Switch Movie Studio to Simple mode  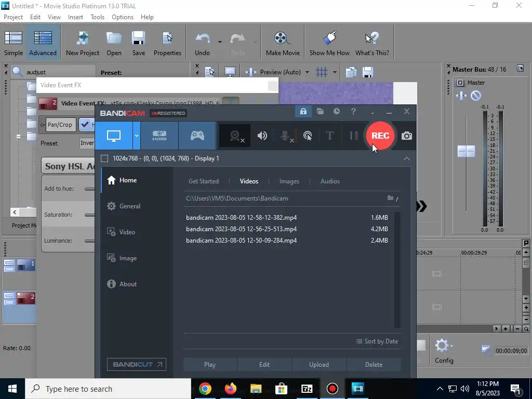tap(14, 43)
